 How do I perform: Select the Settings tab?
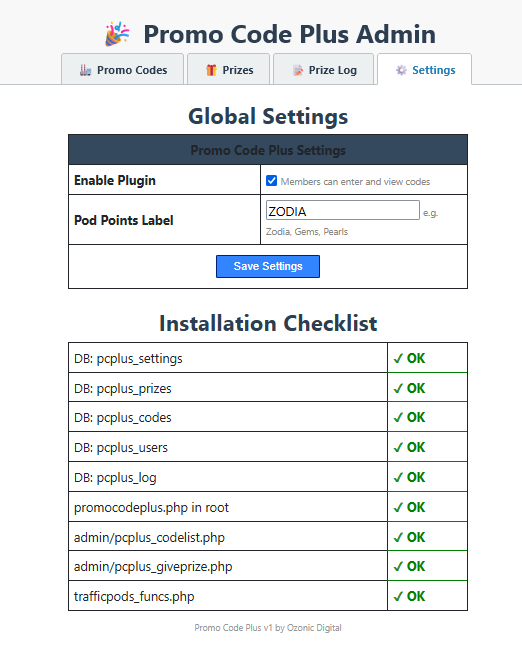tap(425, 69)
